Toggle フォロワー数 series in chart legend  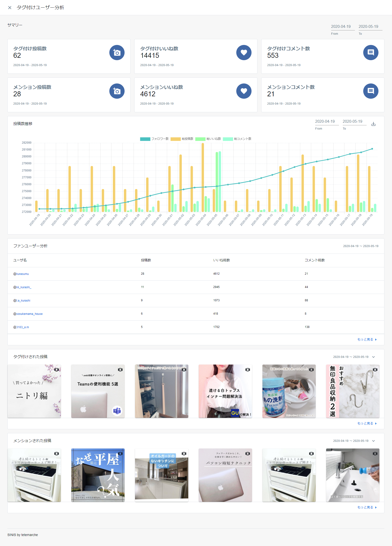click(x=154, y=139)
